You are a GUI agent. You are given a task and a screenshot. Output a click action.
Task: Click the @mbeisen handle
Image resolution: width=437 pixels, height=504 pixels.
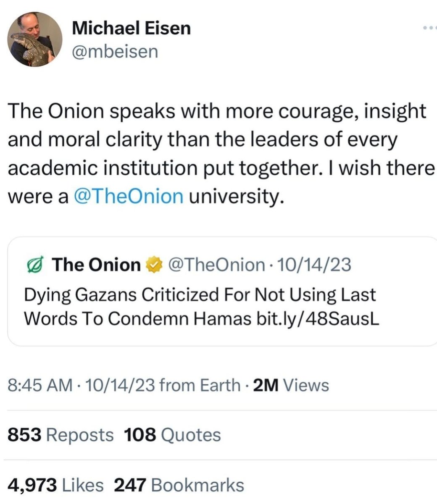point(115,52)
